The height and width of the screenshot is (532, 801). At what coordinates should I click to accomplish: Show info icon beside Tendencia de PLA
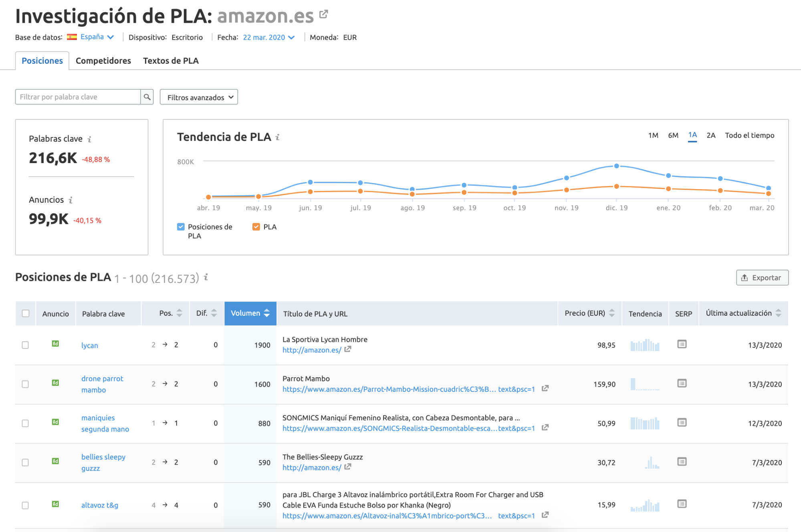[277, 137]
